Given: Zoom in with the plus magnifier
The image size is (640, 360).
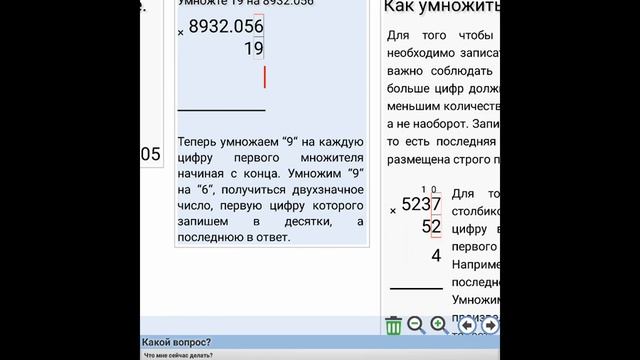Looking at the screenshot, I should (x=440, y=325).
